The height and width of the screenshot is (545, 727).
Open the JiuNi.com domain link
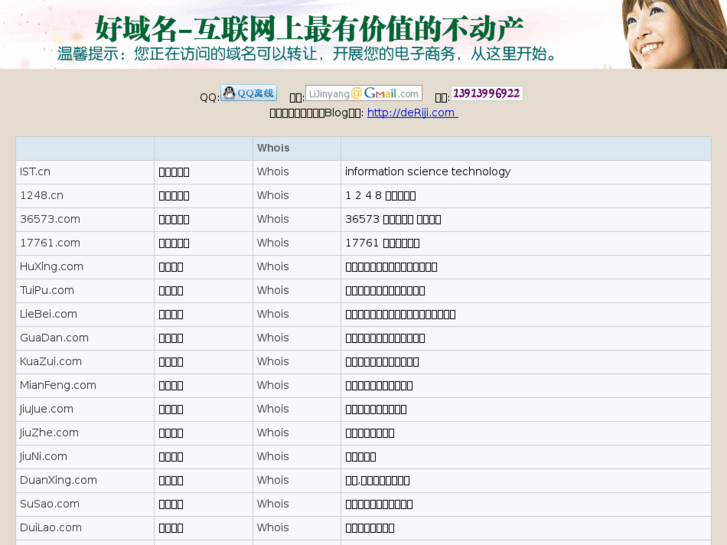pos(44,456)
